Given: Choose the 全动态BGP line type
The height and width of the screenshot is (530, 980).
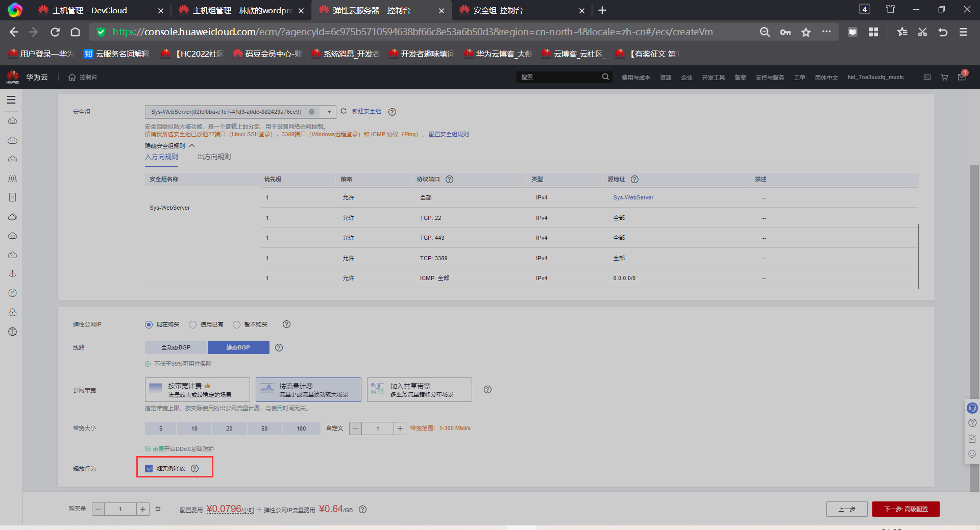Looking at the screenshot, I should click(x=176, y=347).
